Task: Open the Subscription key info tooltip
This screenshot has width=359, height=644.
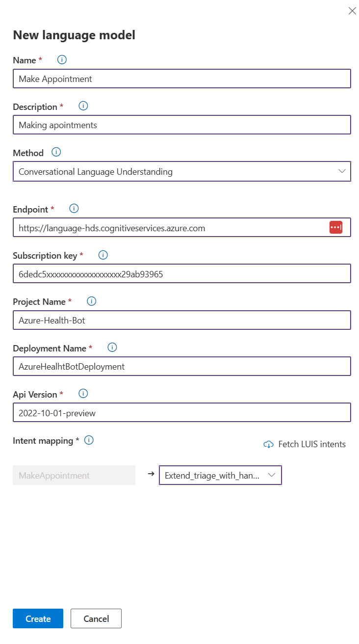Action: coord(103,255)
